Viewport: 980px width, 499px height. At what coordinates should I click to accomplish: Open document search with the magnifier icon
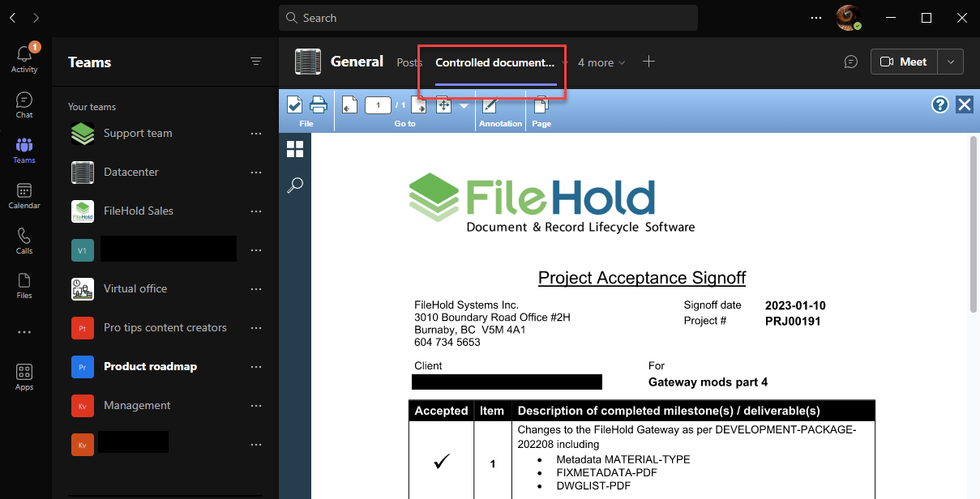point(295,185)
